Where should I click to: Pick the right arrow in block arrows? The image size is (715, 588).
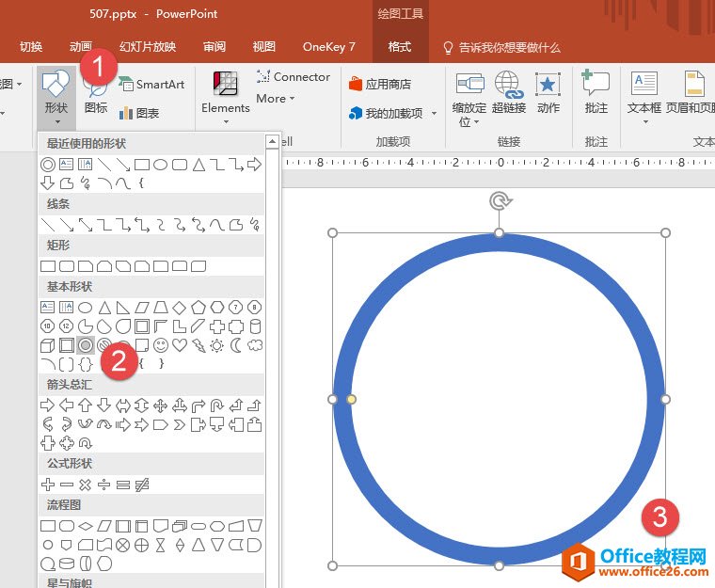48,405
